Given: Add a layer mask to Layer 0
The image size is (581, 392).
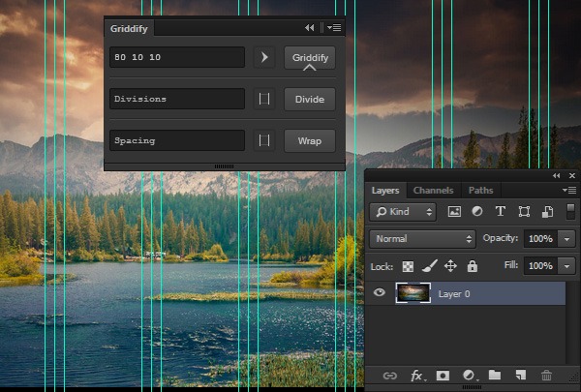Looking at the screenshot, I should click(443, 376).
